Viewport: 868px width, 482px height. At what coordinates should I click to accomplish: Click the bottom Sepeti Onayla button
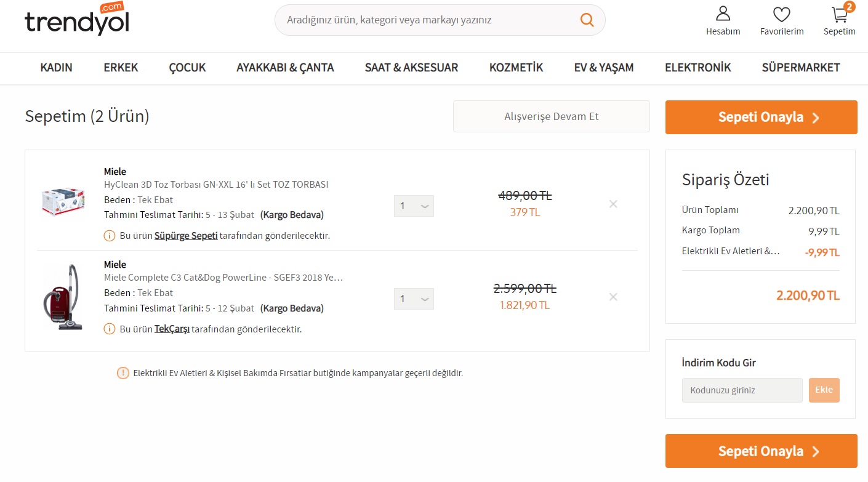(762, 451)
